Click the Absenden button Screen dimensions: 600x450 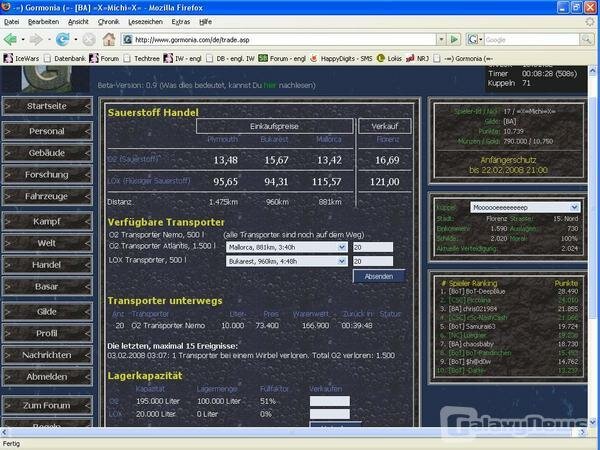[x=378, y=276]
